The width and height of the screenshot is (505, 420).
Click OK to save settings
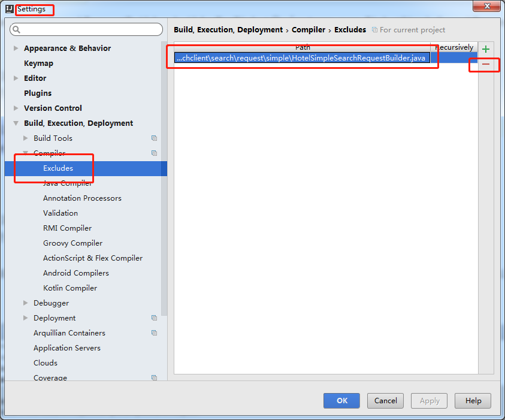point(341,400)
